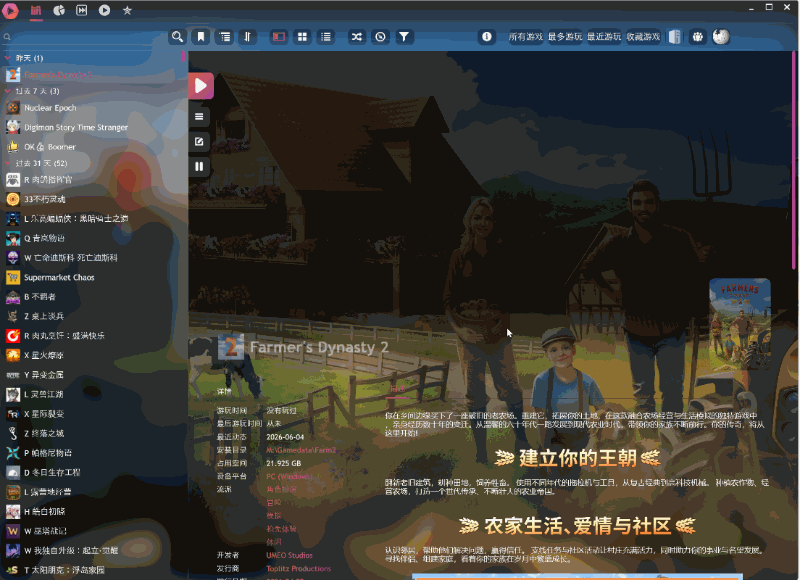Toggle the filter panel funnel icon
The width and height of the screenshot is (800, 580).
click(x=404, y=37)
